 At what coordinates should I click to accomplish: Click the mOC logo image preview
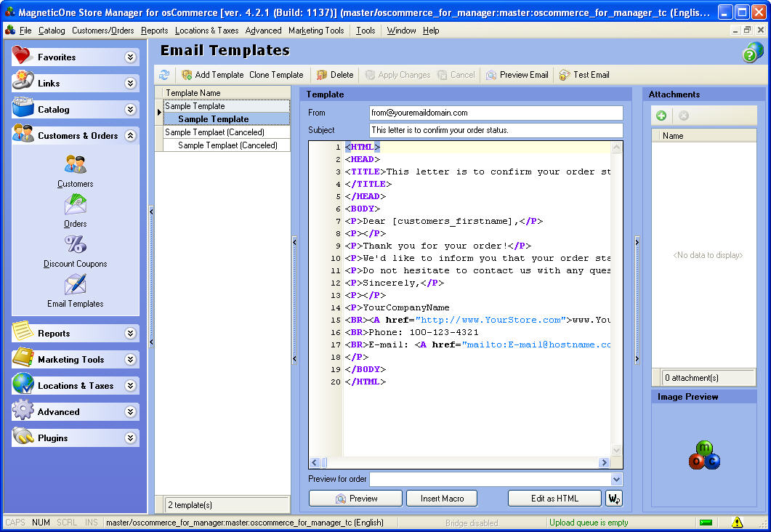(704, 455)
